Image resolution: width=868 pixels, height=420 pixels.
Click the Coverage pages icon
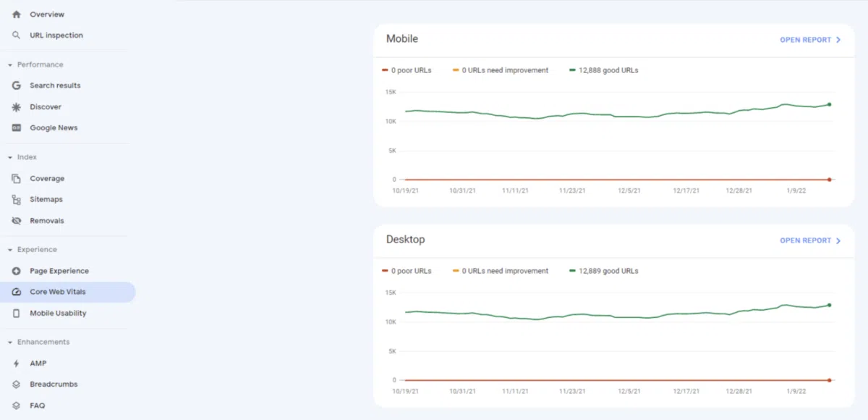(x=15, y=178)
